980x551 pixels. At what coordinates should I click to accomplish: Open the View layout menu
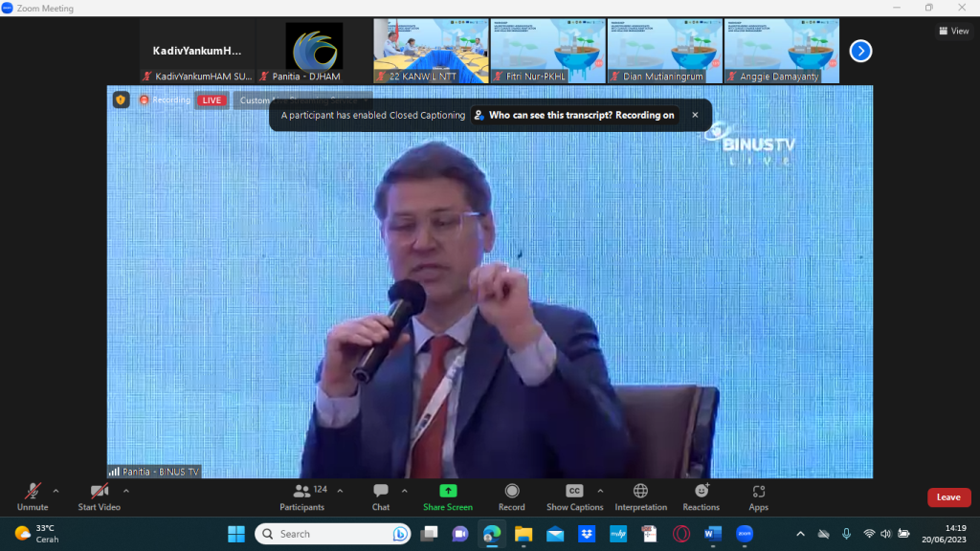pyautogui.click(x=953, y=31)
